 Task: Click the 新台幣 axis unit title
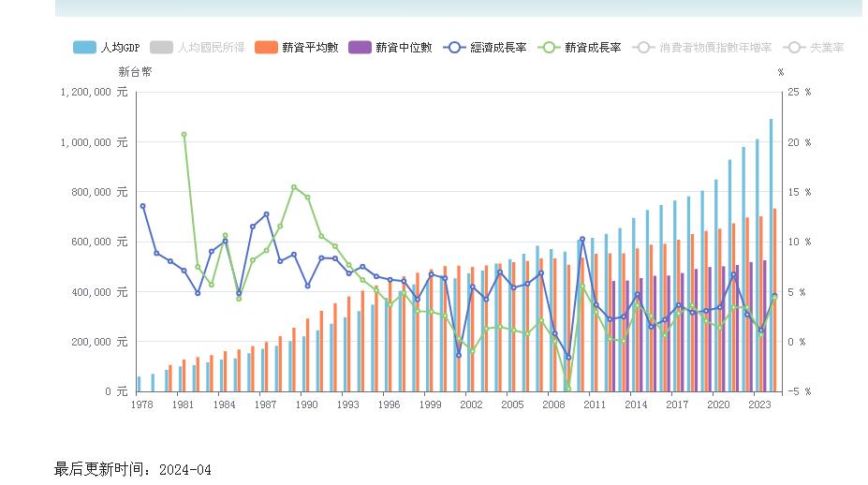point(135,71)
